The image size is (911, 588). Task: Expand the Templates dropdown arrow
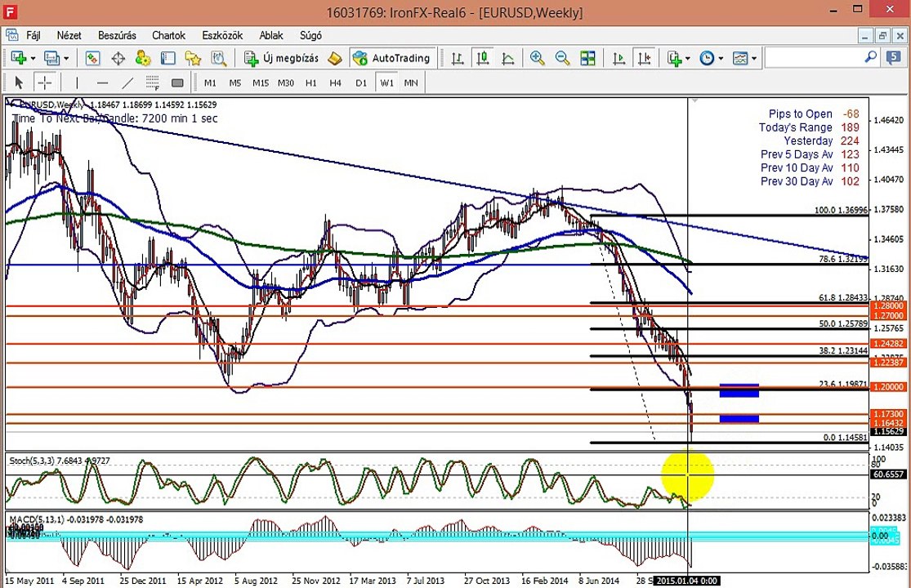point(754,59)
